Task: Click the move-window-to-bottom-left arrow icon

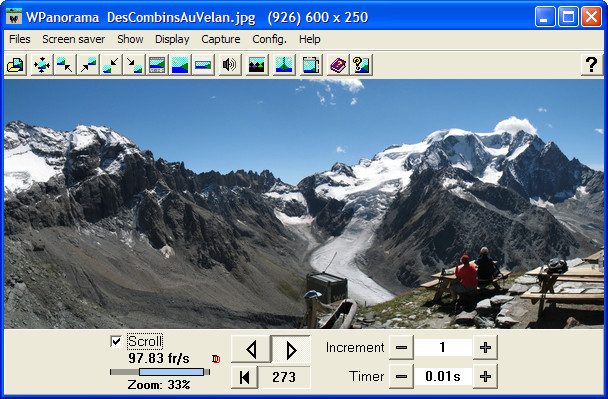Action: tap(111, 65)
